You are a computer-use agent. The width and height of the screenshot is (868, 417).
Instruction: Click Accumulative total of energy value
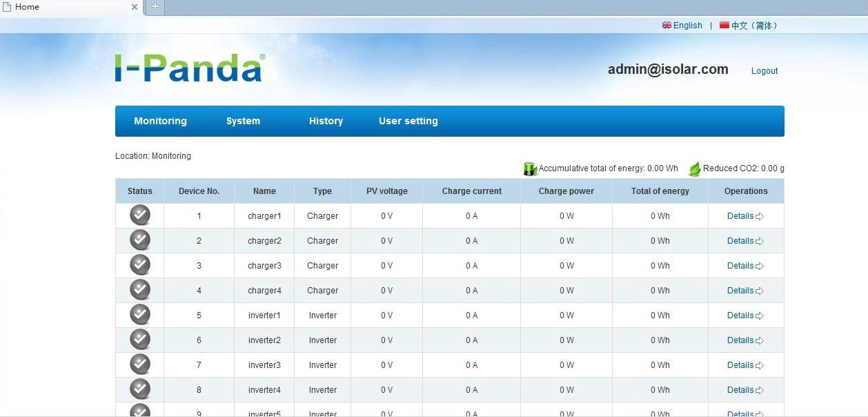[608, 168]
